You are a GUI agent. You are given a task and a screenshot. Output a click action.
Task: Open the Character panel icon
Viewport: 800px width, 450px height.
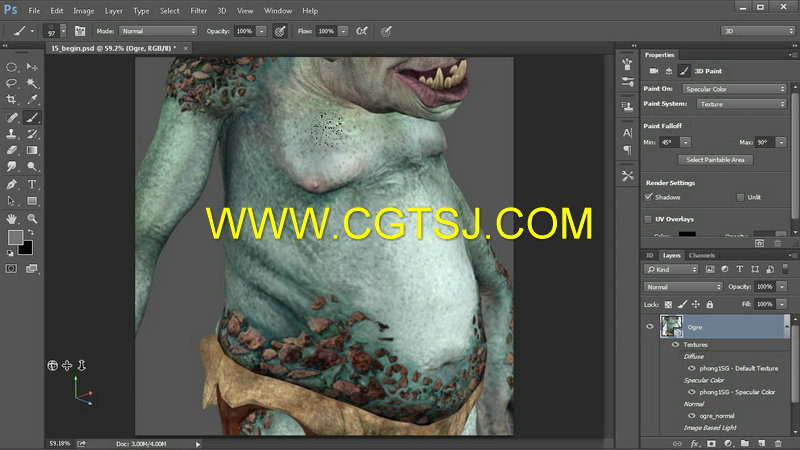click(628, 133)
